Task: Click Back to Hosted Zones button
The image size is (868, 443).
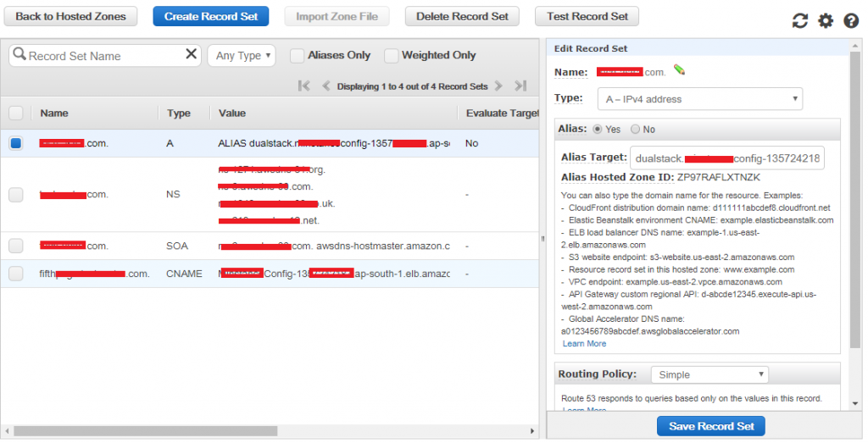Action: coord(71,17)
